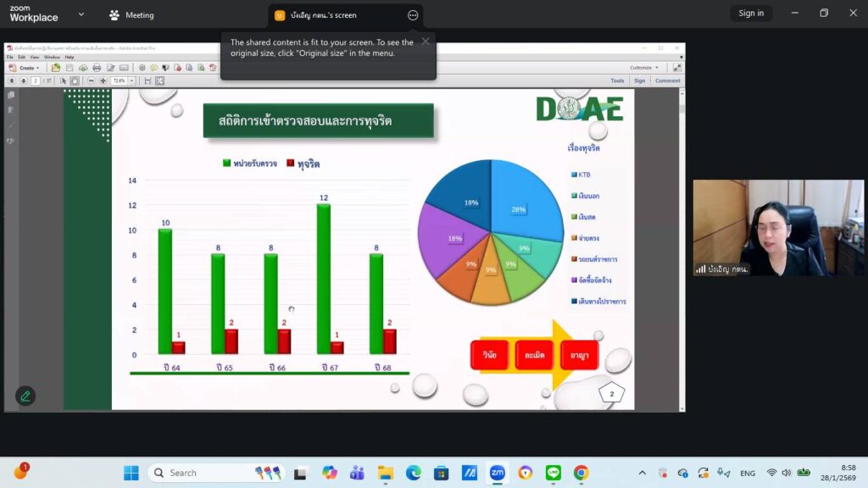Open the Acrobat Customize dropdown

point(643,68)
